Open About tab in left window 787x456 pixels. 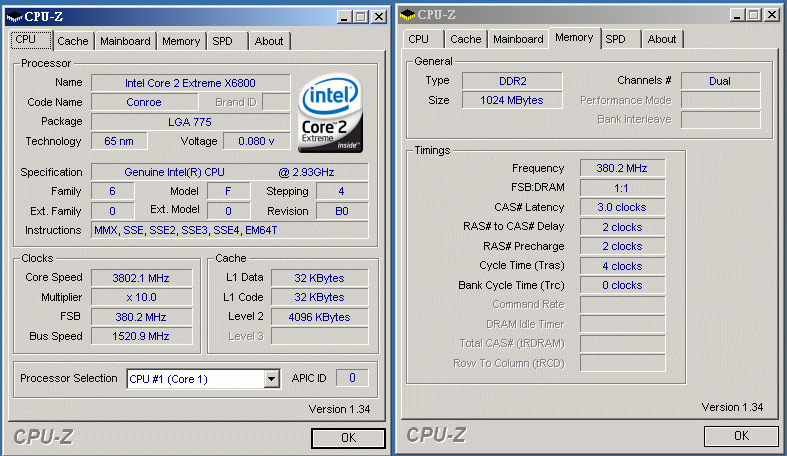[x=269, y=41]
